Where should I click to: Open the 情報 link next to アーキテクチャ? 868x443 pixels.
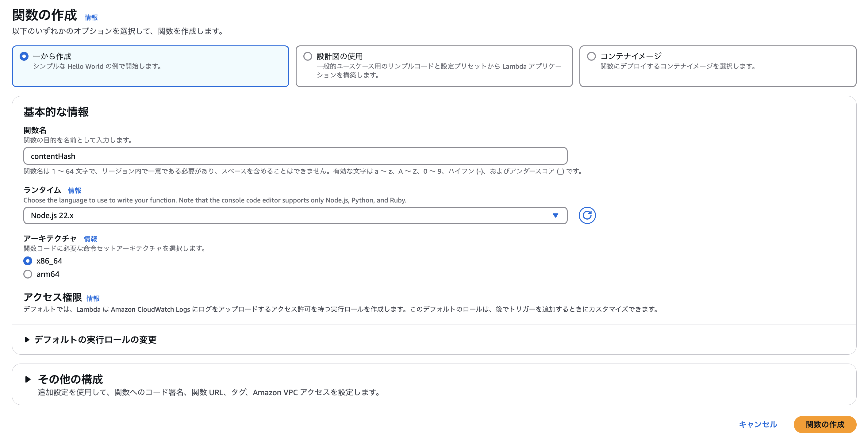coord(90,239)
